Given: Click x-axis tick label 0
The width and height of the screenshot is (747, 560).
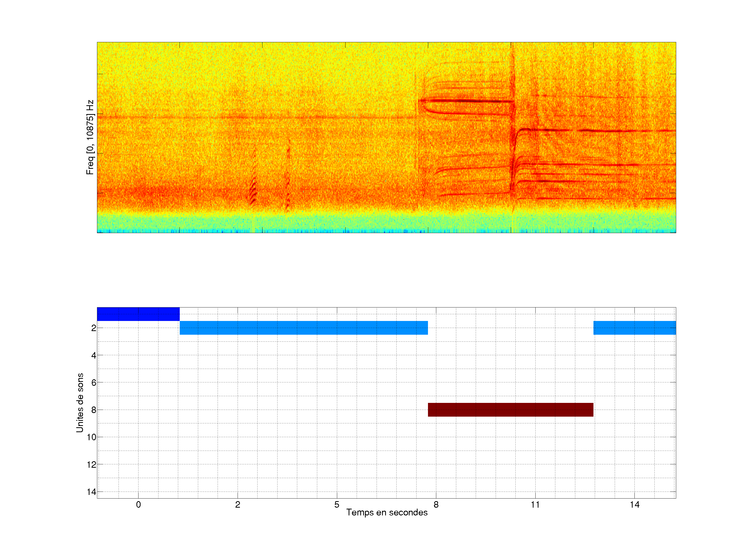Looking at the screenshot, I should point(139,505).
